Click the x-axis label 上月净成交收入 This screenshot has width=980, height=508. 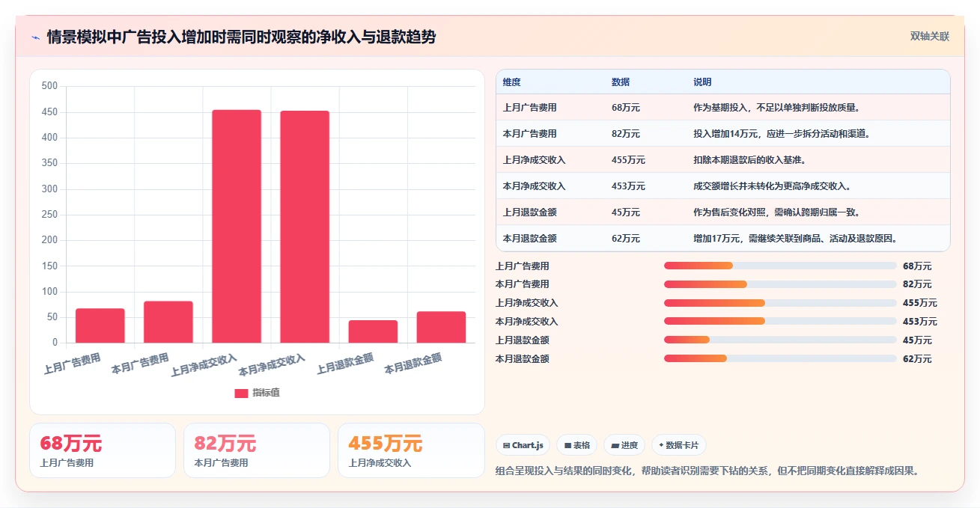click(204, 364)
